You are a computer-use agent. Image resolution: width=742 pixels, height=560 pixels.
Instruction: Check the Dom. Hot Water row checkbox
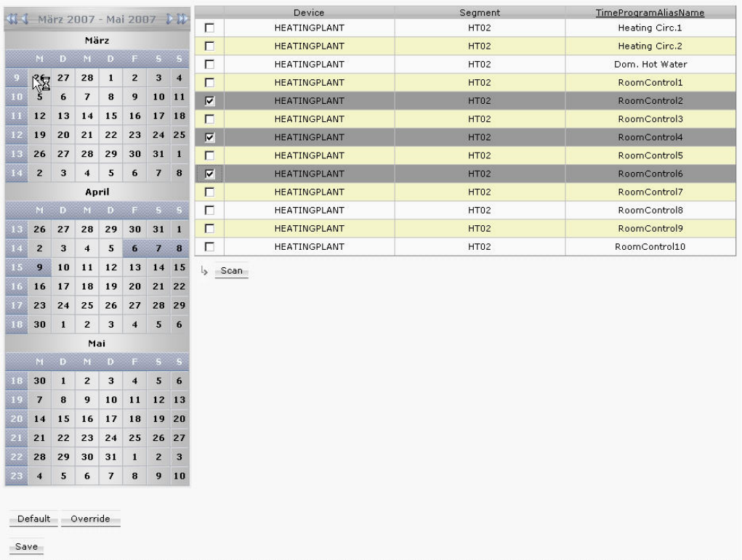[210, 64]
